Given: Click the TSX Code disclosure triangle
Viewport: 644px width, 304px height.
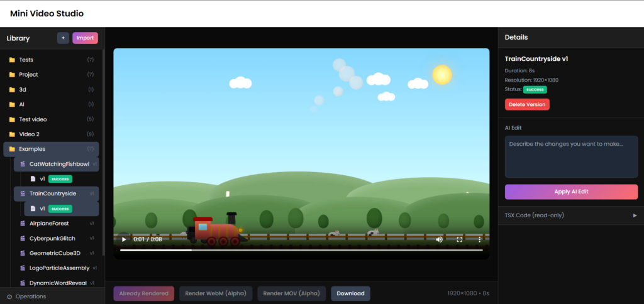Looking at the screenshot, I should [635, 215].
